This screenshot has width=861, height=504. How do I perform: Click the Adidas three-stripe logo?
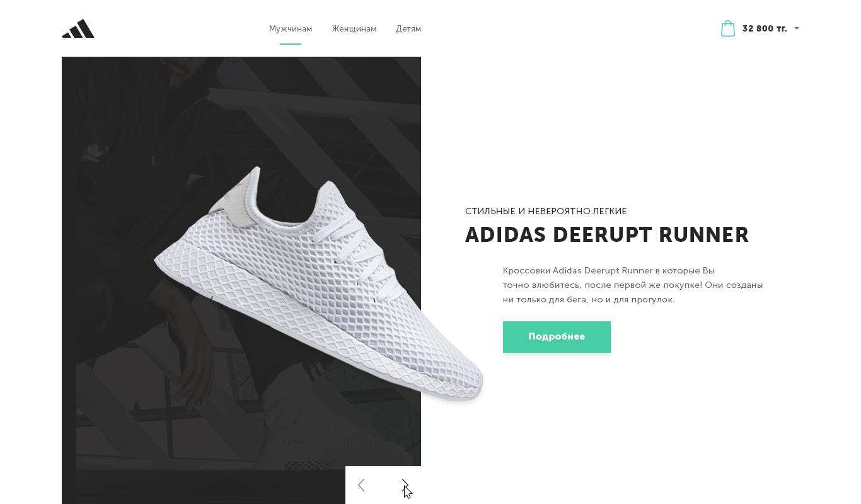78,28
